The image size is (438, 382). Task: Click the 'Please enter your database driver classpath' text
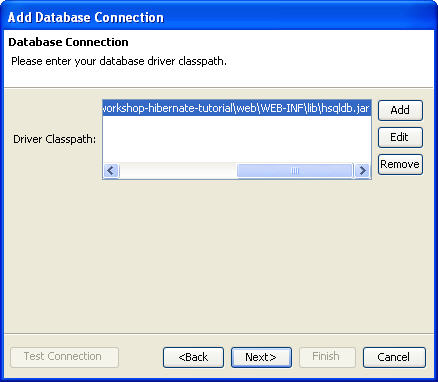[119, 61]
